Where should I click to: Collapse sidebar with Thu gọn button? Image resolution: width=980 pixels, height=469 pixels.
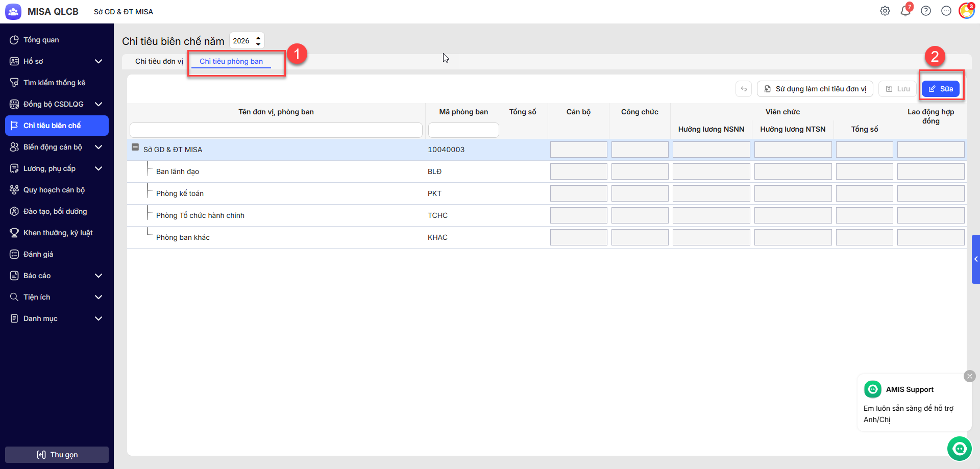coord(57,455)
